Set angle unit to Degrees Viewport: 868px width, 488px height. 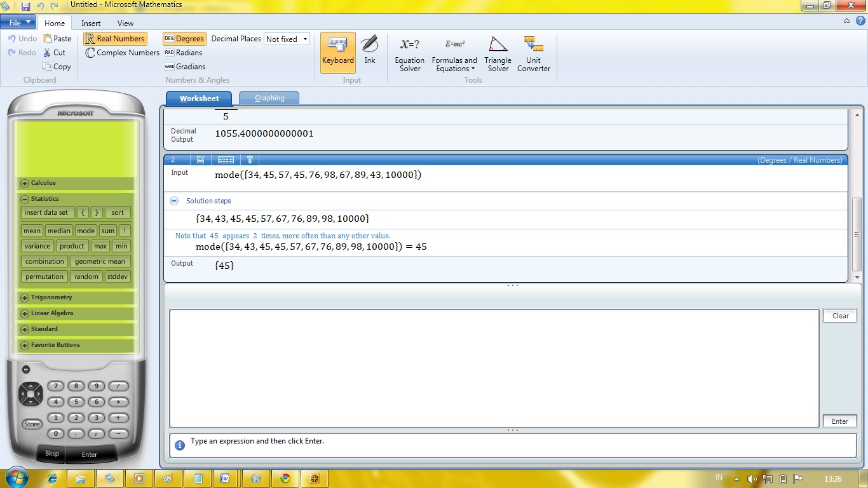(184, 39)
